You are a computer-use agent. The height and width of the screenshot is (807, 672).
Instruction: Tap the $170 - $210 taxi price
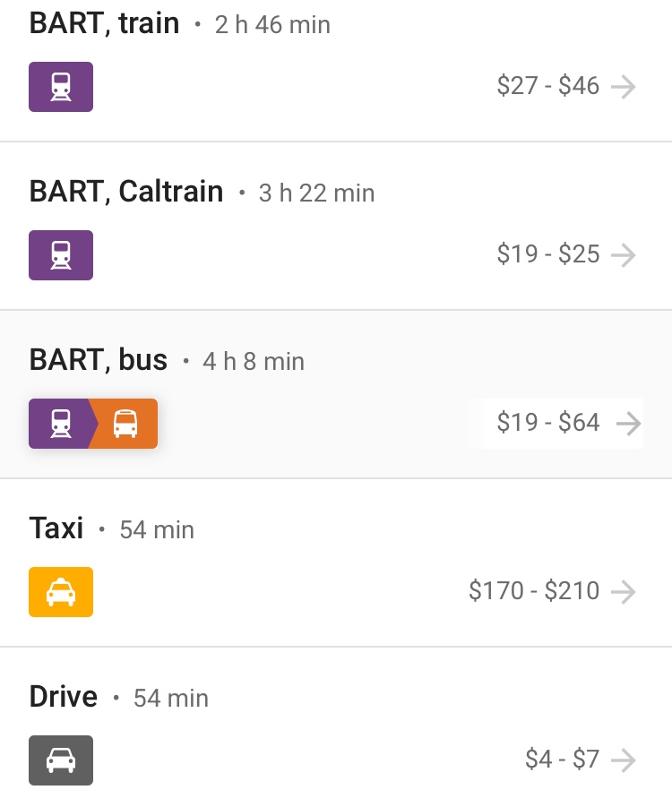pos(534,591)
